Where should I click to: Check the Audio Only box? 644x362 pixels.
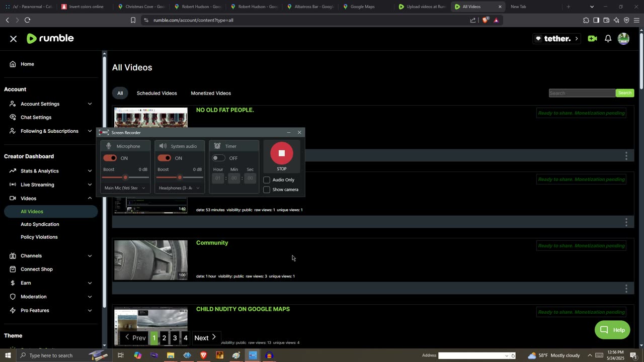[x=267, y=180]
